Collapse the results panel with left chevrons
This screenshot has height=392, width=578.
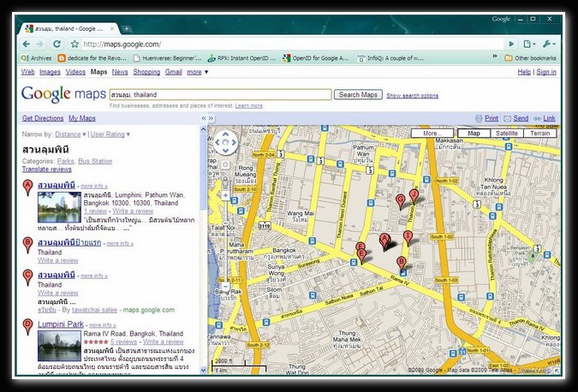pyautogui.click(x=204, y=118)
